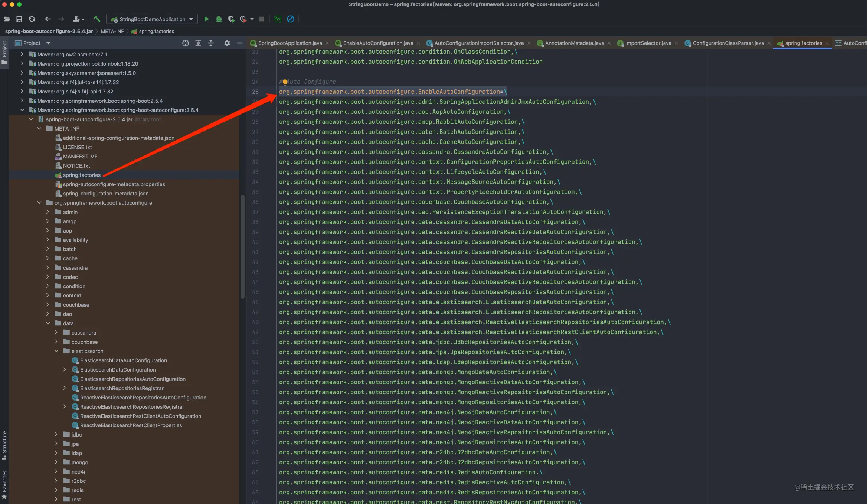Close the SpringBootApplication.java tab

pos(327,43)
